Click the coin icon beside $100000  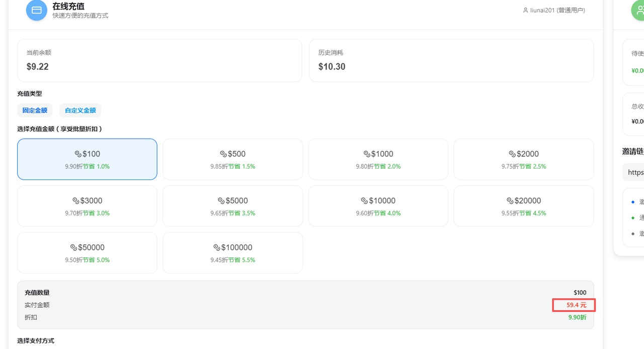point(217,247)
